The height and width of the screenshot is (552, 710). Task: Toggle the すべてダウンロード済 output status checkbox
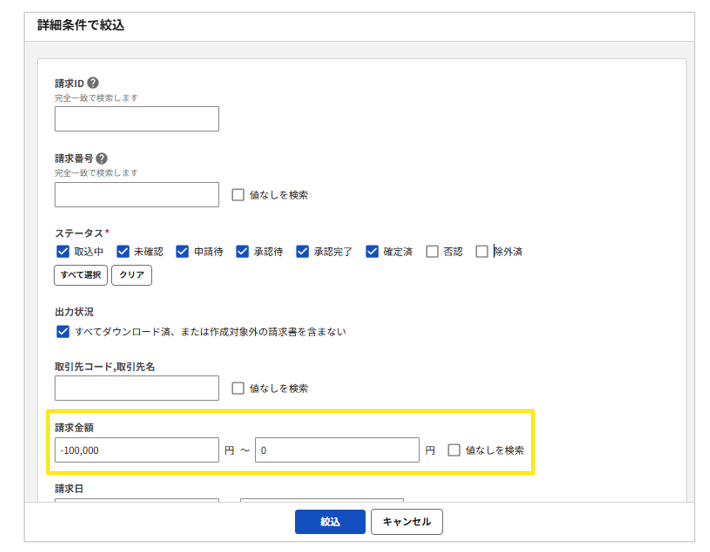63,331
